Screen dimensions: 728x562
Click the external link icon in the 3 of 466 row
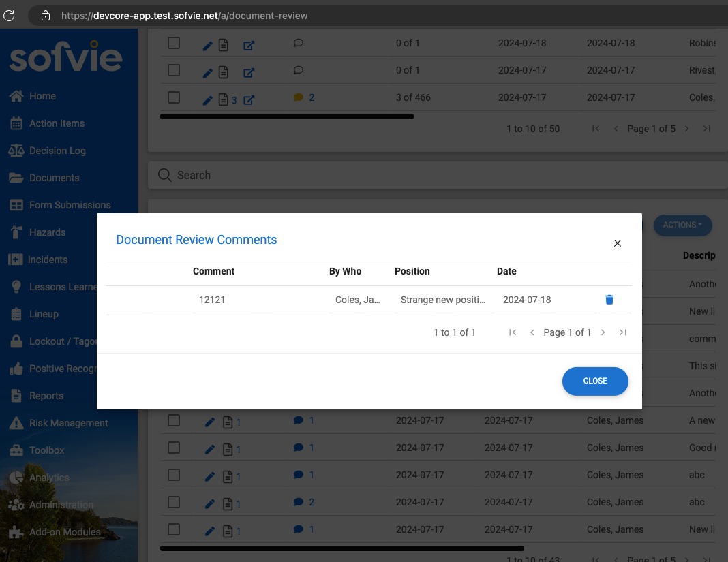[x=249, y=99]
